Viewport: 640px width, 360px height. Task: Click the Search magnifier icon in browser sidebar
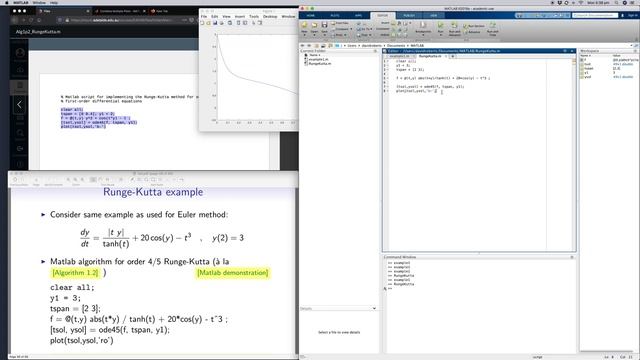(x=20, y=133)
